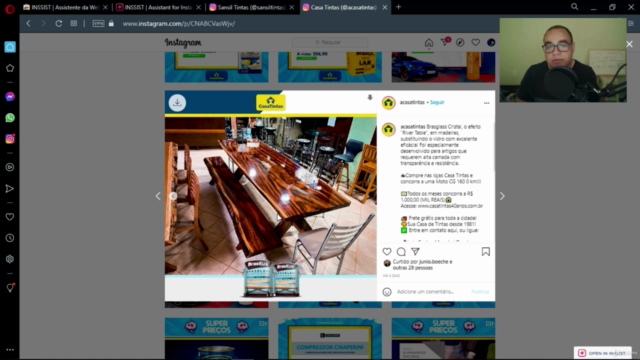Viewport: 640px width, 360px height.
Task: Open Opera settings gear in sidebar
Action: (10, 259)
